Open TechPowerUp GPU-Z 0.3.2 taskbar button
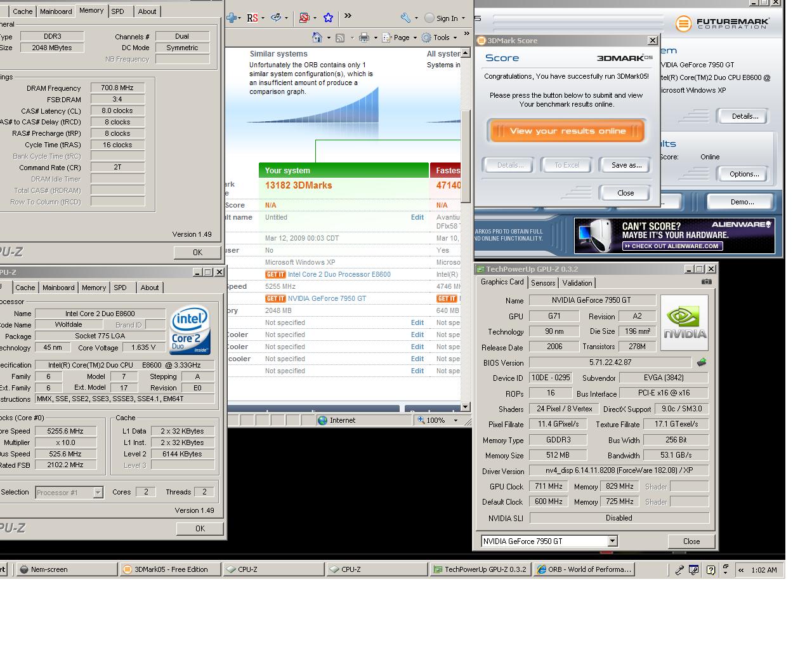 480,569
